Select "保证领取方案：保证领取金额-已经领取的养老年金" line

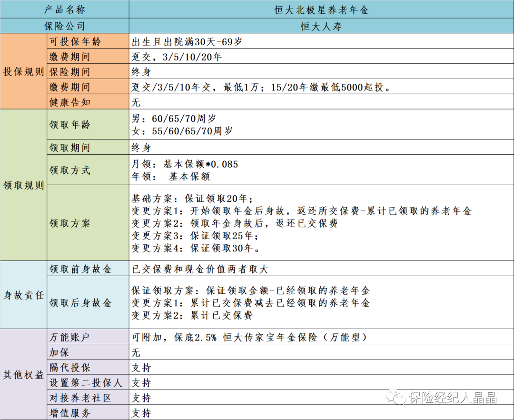click(251, 290)
